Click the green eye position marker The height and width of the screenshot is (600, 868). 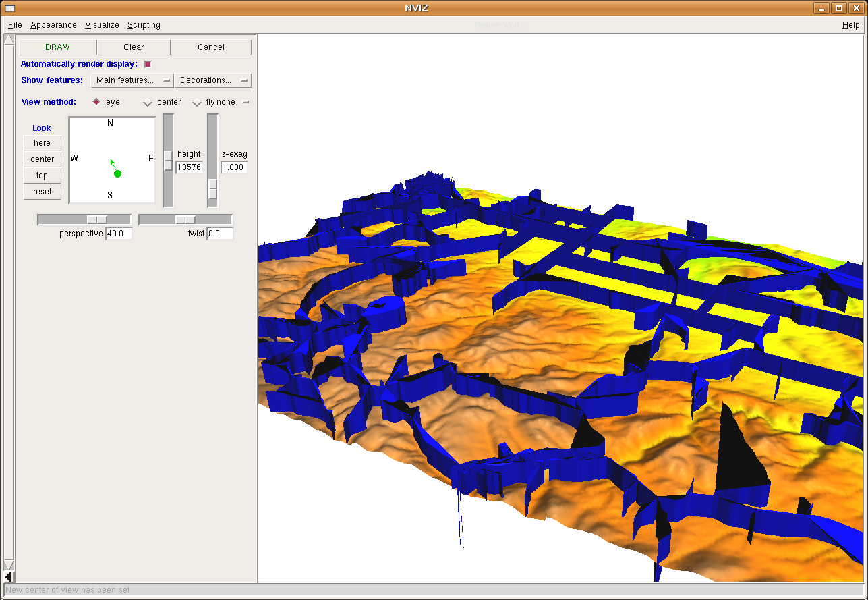pyautogui.click(x=117, y=174)
